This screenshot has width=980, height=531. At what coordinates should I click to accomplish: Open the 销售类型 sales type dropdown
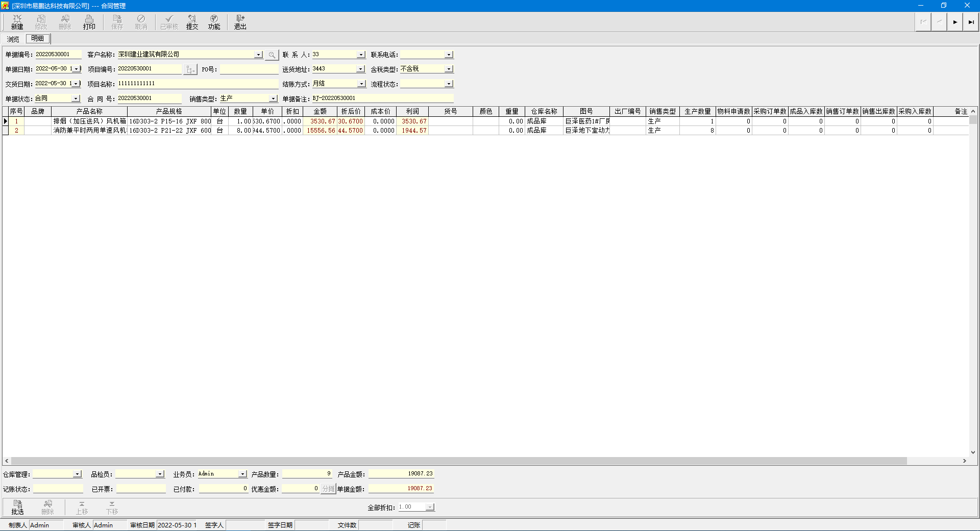(x=273, y=98)
